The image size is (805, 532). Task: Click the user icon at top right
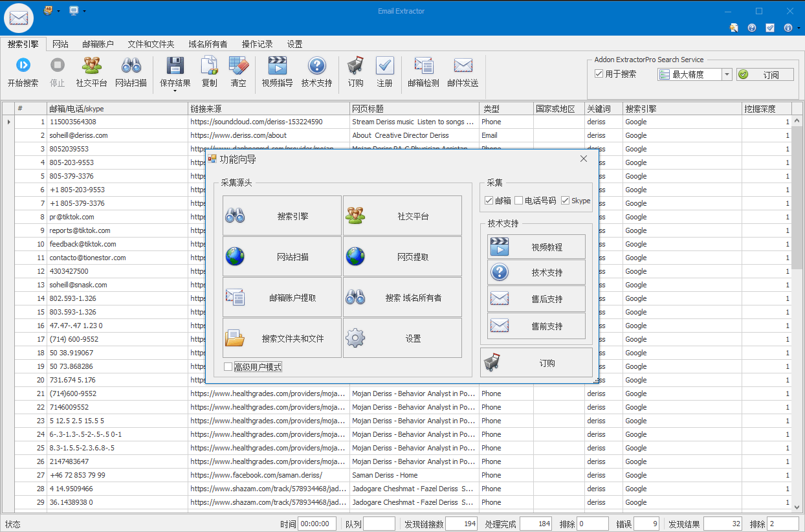(x=733, y=28)
